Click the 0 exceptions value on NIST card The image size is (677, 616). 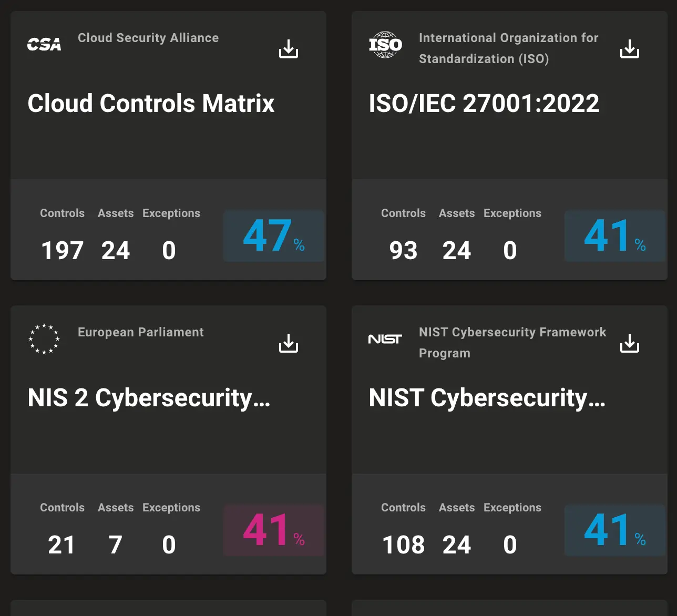pos(510,545)
